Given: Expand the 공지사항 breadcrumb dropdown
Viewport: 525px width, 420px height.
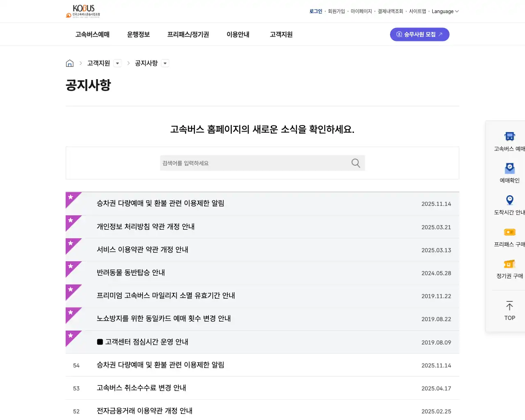Looking at the screenshot, I should click(165, 63).
